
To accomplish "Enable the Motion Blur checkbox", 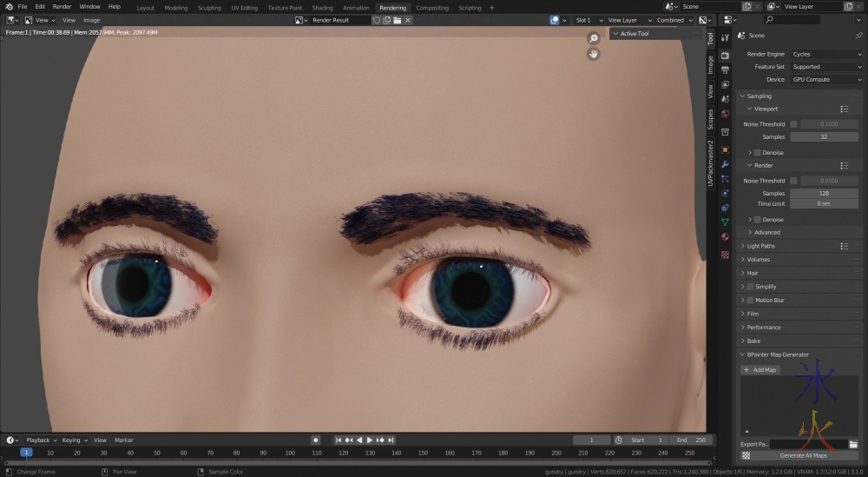I will click(x=750, y=301).
